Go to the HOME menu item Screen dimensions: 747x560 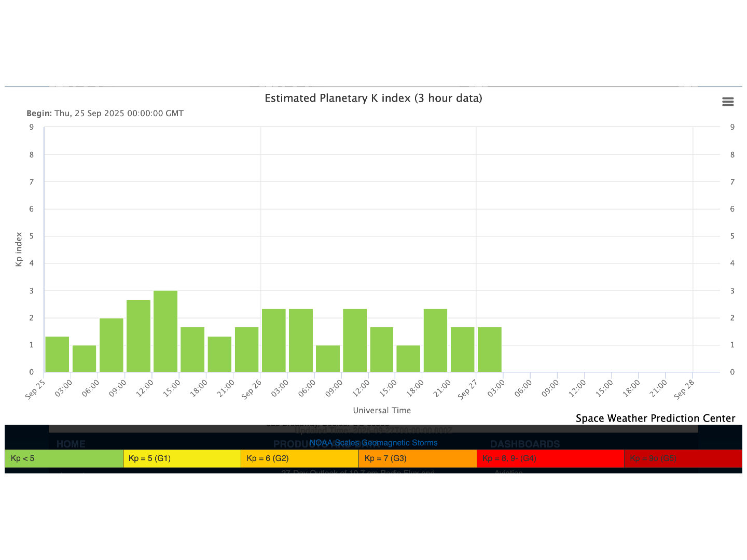[x=71, y=444]
